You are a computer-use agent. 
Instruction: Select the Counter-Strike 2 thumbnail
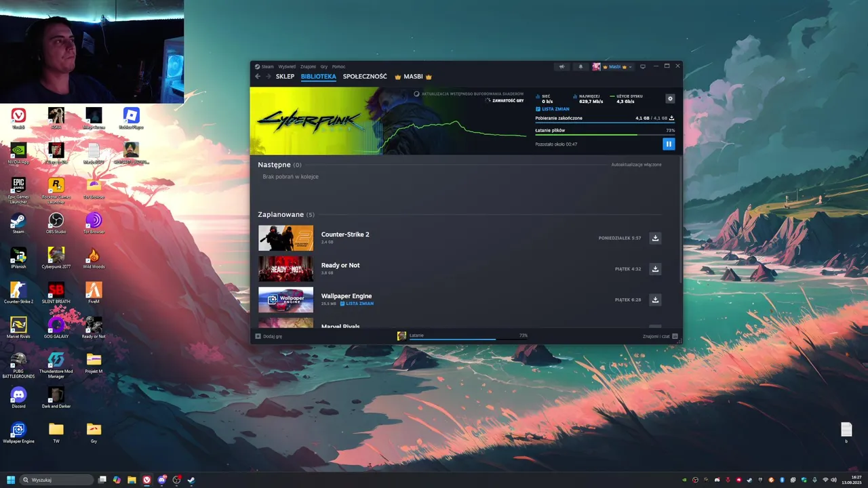point(285,238)
